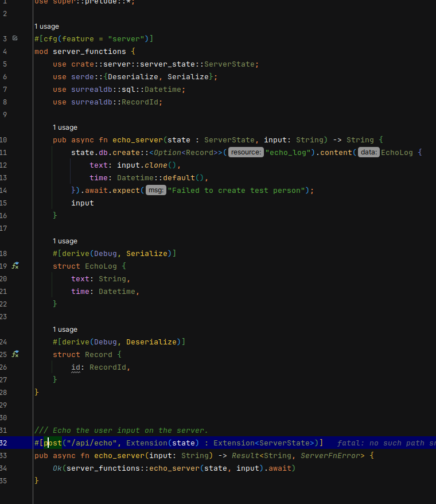
Task: Click the "msg:" inlay hint in expect call
Action: click(x=155, y=191)
